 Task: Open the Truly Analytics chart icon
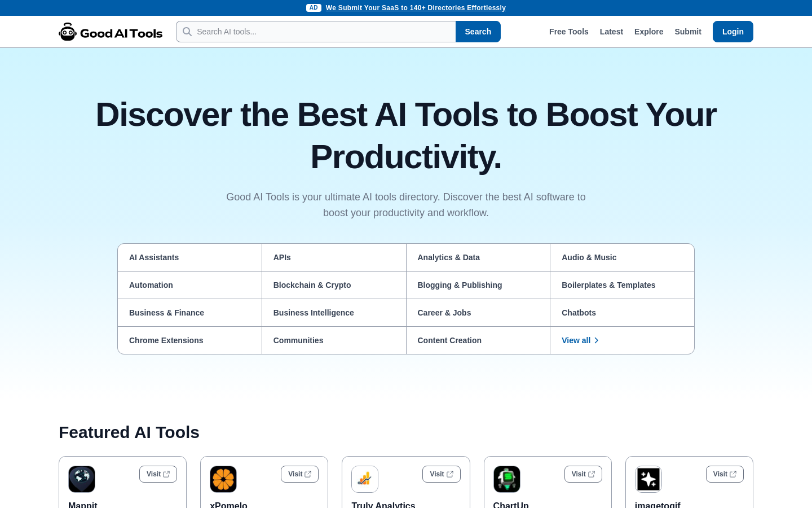coord(365,479)
